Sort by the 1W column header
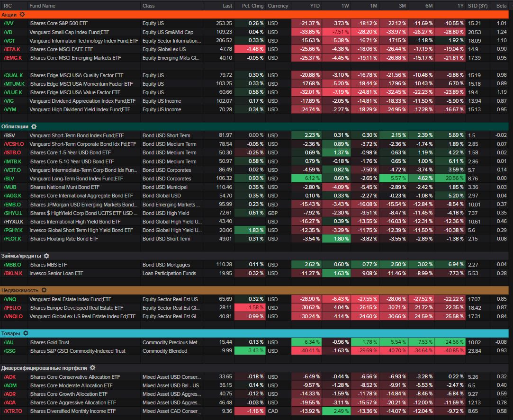 coord(345,6)
